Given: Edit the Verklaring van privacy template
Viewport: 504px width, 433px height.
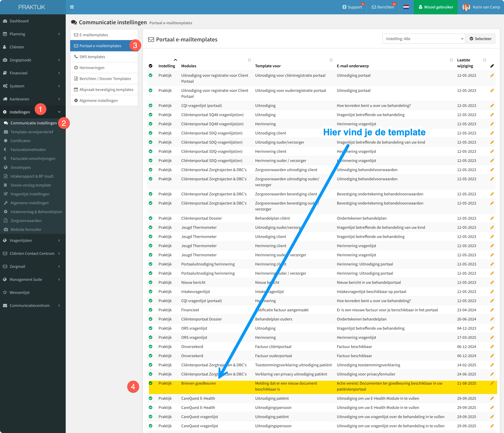Looking at the screenshot, I should pos(492,374).
